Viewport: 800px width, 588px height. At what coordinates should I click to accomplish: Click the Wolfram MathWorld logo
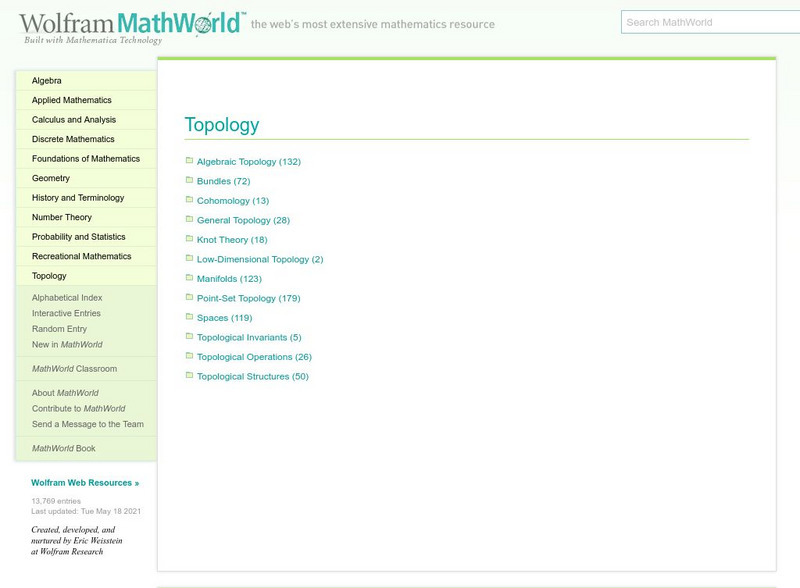tap(133, 28)
